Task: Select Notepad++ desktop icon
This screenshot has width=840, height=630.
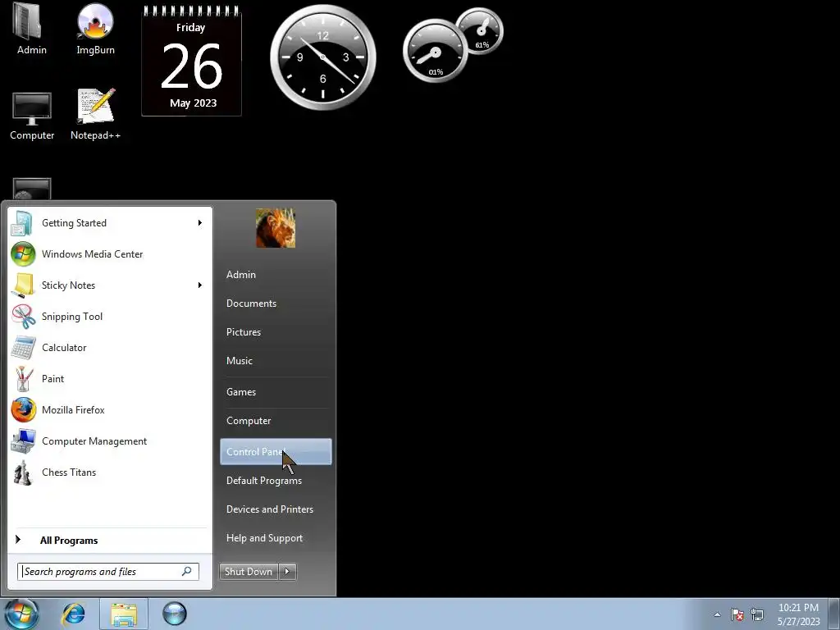Action: [x=95, y=115]
